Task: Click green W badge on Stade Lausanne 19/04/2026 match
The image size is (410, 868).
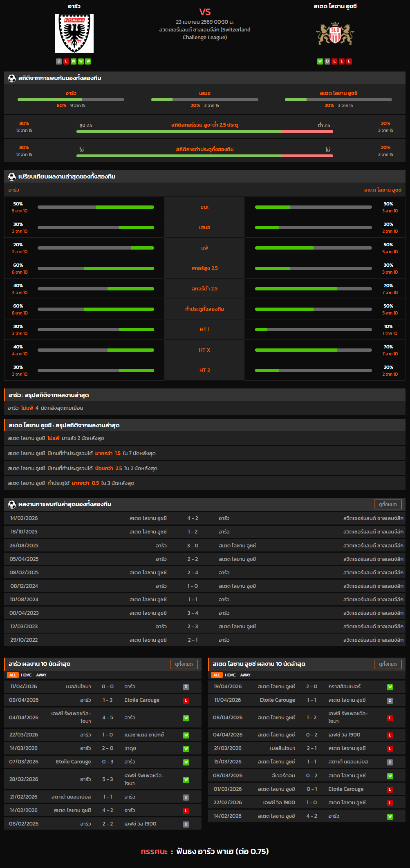Action: coord(390,687)
